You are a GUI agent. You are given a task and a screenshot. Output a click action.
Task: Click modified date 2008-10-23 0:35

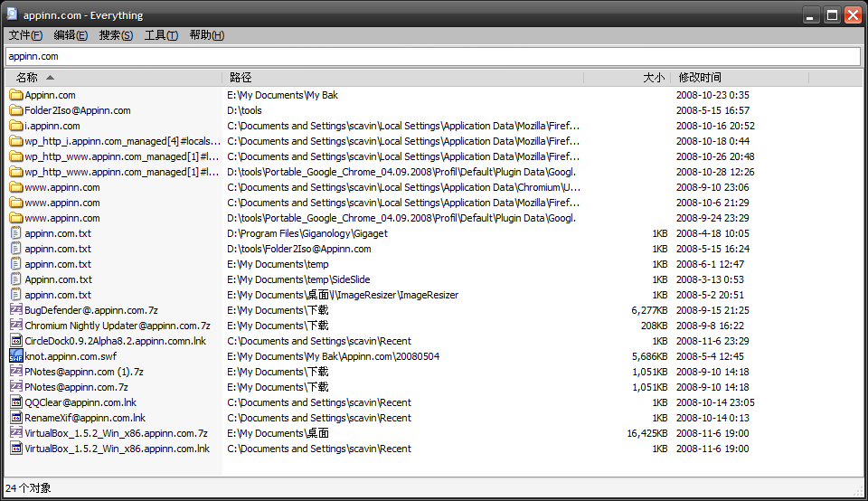pyautogui.click(x=712, y=95)
